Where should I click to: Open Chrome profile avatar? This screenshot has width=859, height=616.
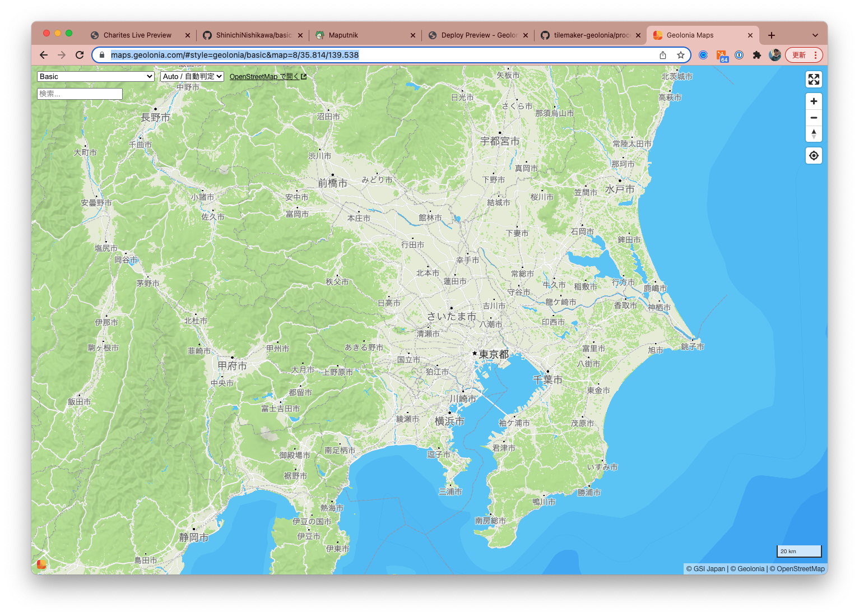(x=775, y=55)
